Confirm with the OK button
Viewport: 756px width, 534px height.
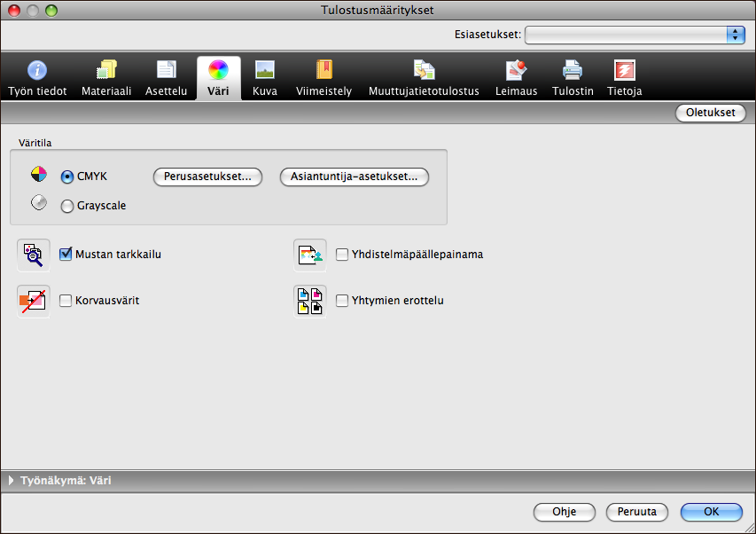[712, 511]
